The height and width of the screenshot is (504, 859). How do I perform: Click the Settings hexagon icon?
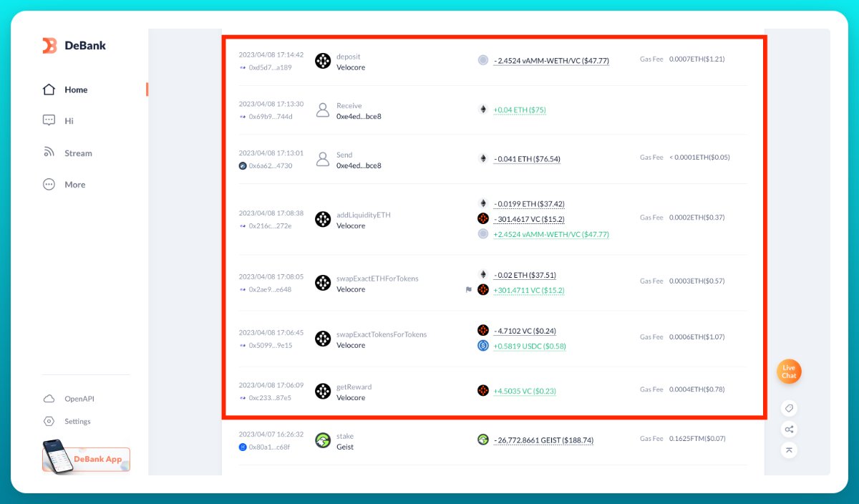[x=49, y=422]
